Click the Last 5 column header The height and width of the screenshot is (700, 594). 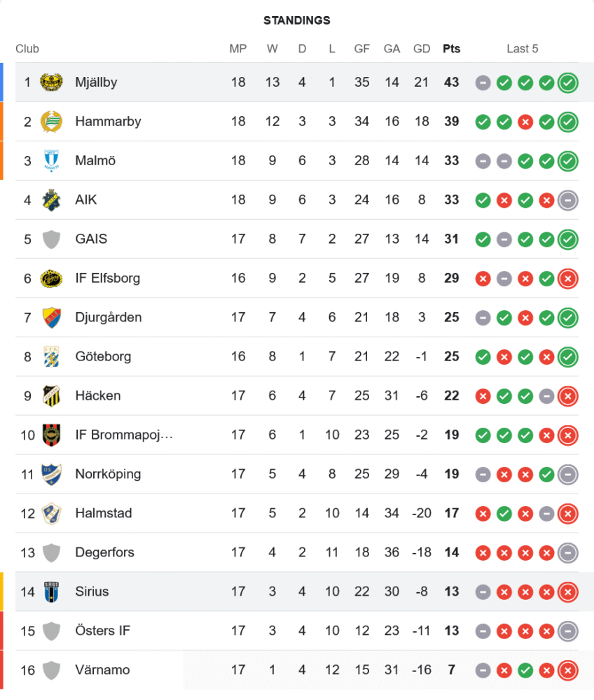click(523, 49)
